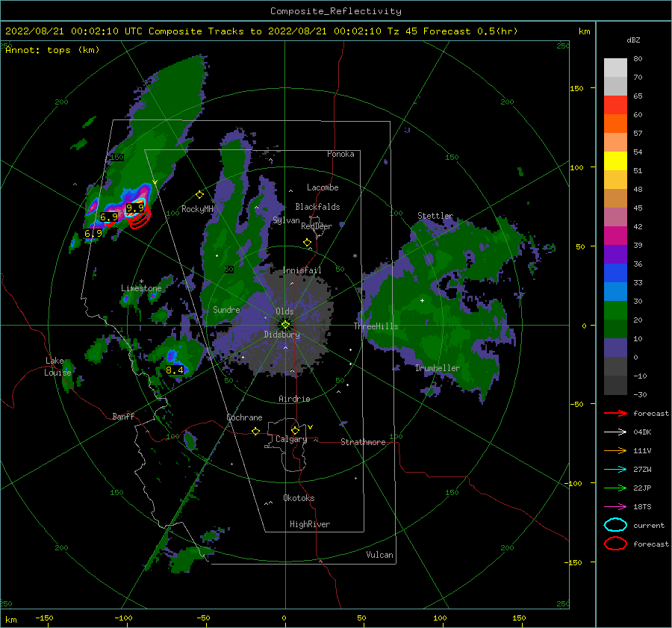Image resolution: width=672 pixels, height=628 pixels.
Task: Click the ThreeHills label
Action: click(x=376, y=326)
